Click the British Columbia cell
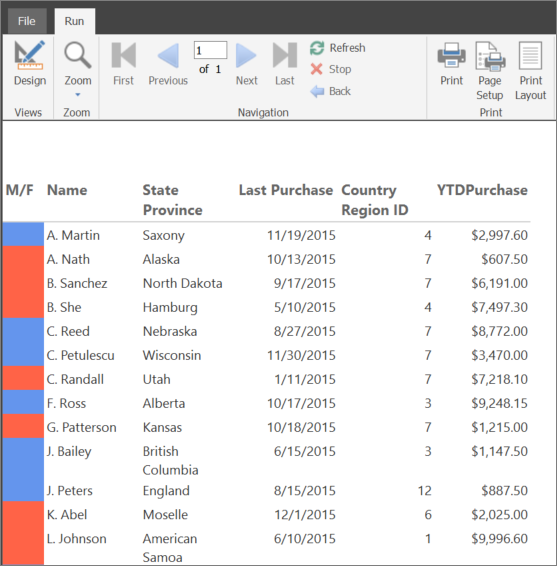Screen dimensions: 557x566 click(170, 461)
